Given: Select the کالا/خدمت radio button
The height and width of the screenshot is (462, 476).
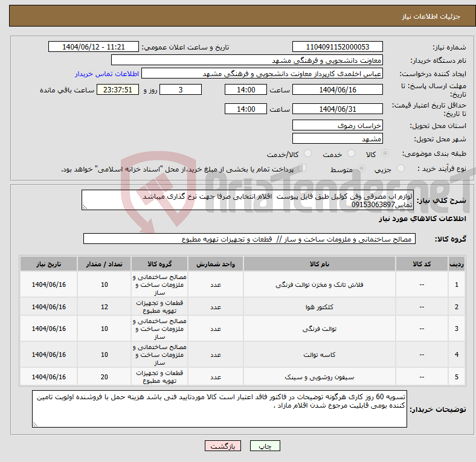Looking at the screenshot, I should [308, 153].
